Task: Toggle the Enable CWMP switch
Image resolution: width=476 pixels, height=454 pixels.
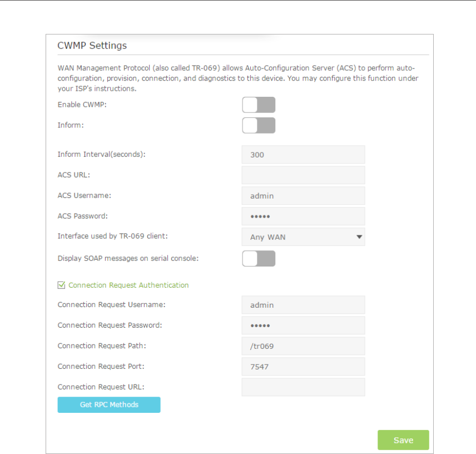Action: 259,105
